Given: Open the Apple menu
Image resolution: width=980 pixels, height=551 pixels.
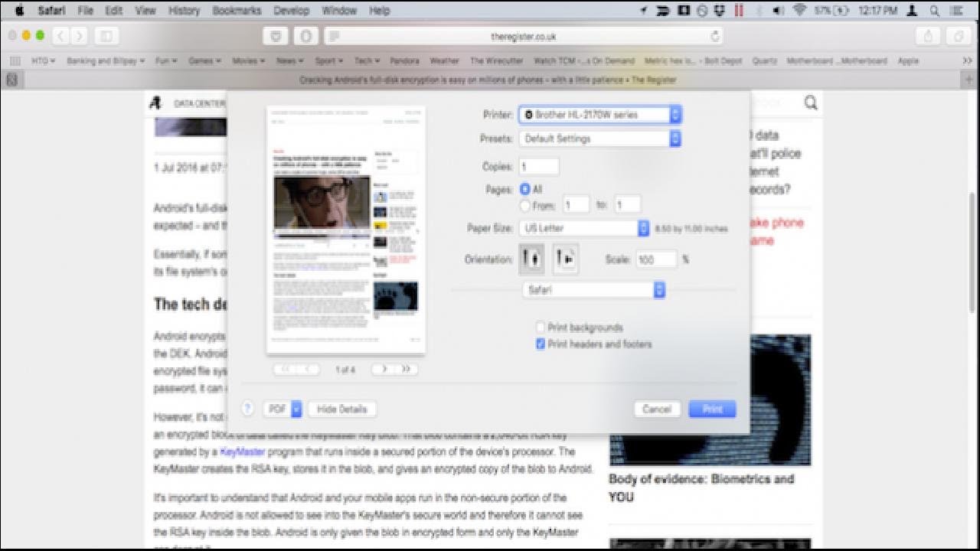Looking at the screenshot, I should [19, 11].
